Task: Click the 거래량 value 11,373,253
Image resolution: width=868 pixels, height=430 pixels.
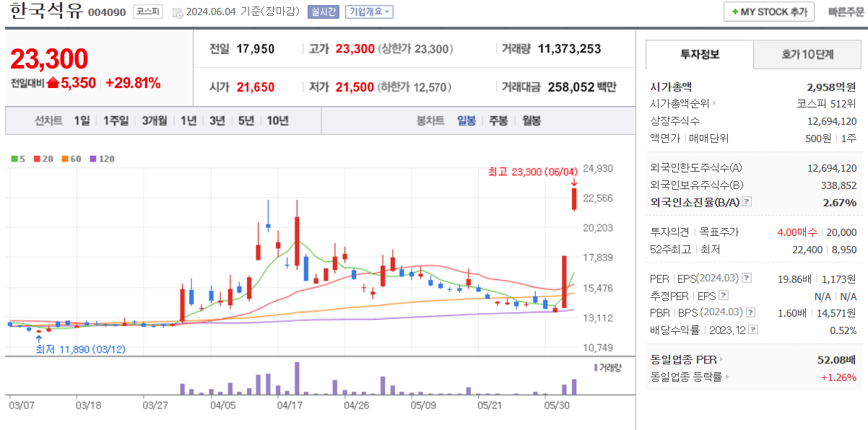Action: pyautogui.click(x=569, y=49)
